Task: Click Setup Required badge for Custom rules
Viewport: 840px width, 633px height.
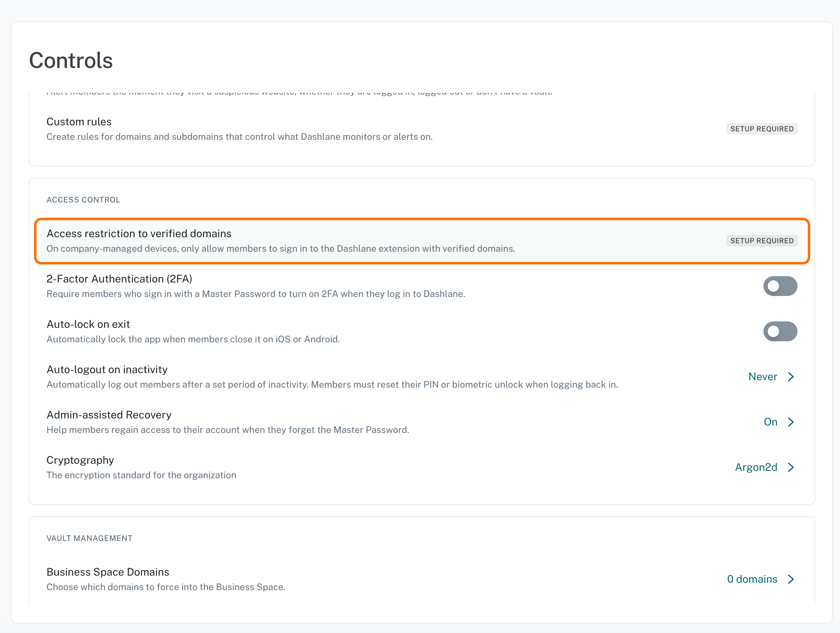Action: point(762,129)
